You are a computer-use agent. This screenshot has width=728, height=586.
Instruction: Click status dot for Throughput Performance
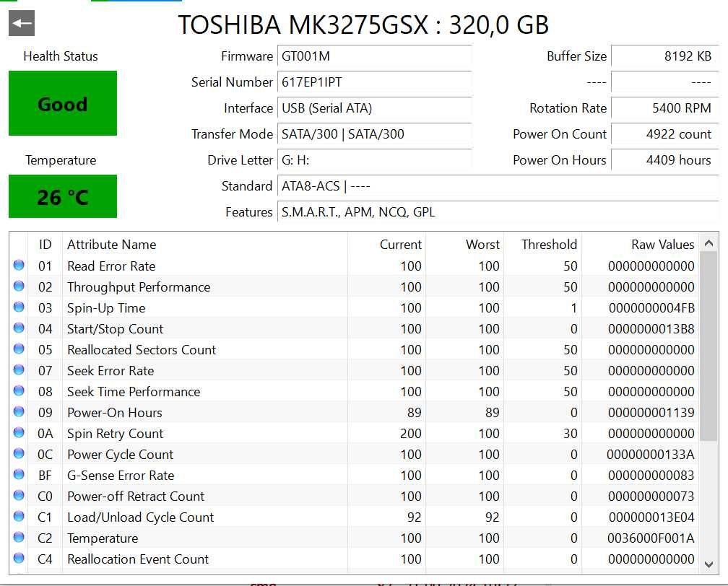[x=19, y=286]
